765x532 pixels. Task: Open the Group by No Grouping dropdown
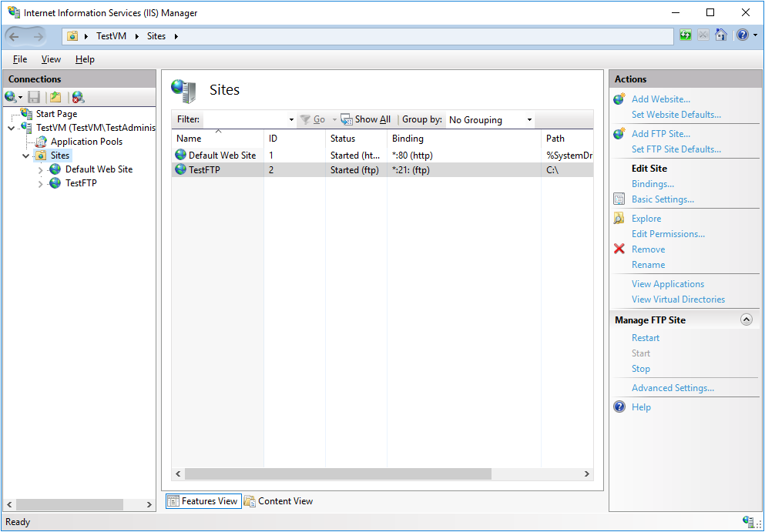coord(490,120)
